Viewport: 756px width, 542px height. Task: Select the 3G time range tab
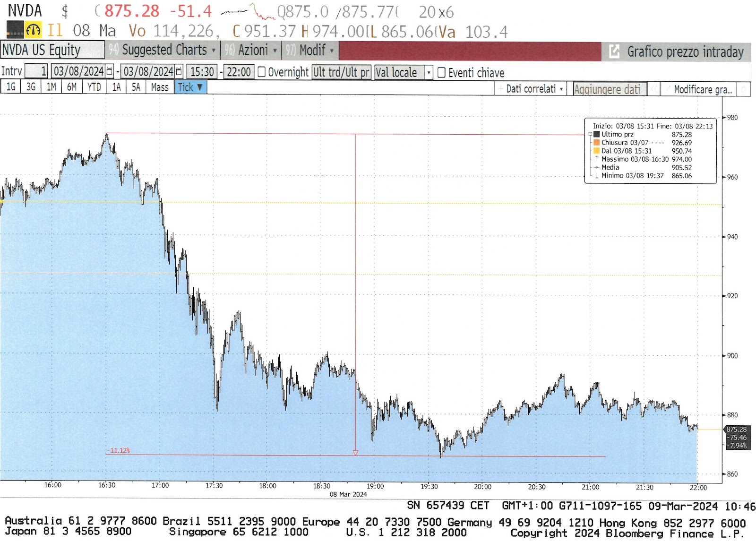coord(31,87)
